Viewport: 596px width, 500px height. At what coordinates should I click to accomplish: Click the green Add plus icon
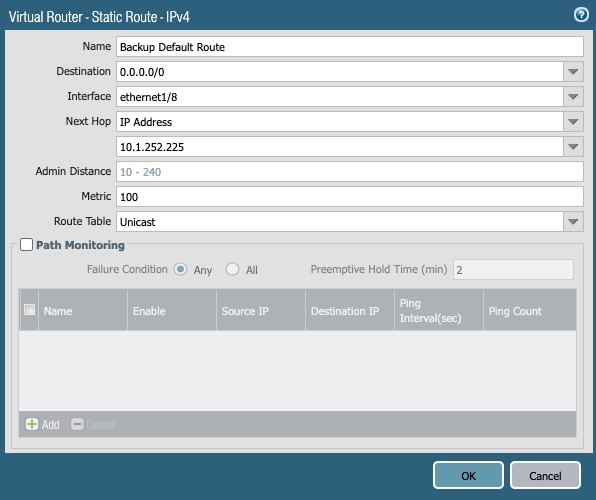click(32, 424)
